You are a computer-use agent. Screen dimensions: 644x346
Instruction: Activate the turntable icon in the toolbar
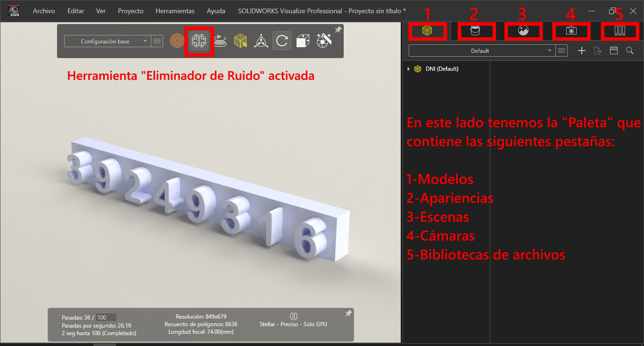pyautogui.click(x=220, y=41)
